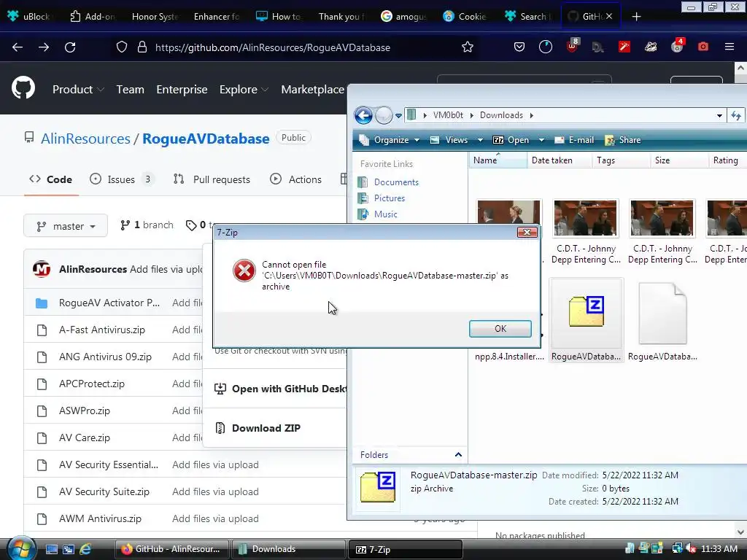This screenshot has width=747, height=560.
Task: Select the blank RogueAVDatabase file icon
Action: (662, 314)
